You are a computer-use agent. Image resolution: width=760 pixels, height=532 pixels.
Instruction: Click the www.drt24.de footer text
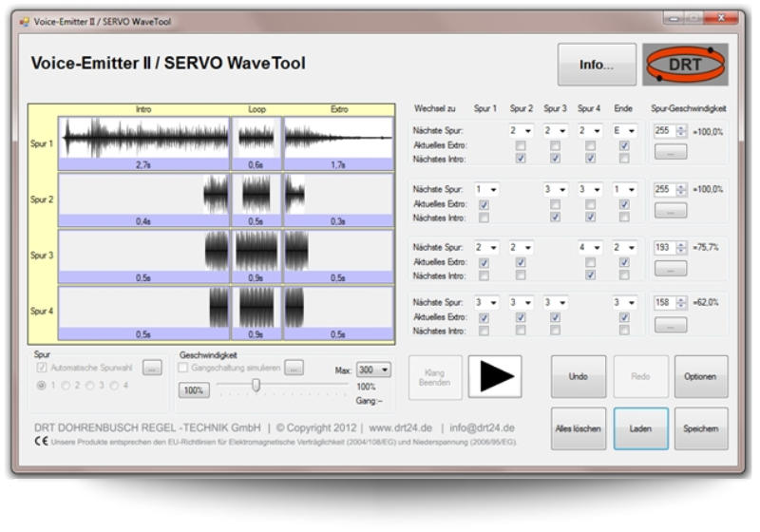pos(400,428)
